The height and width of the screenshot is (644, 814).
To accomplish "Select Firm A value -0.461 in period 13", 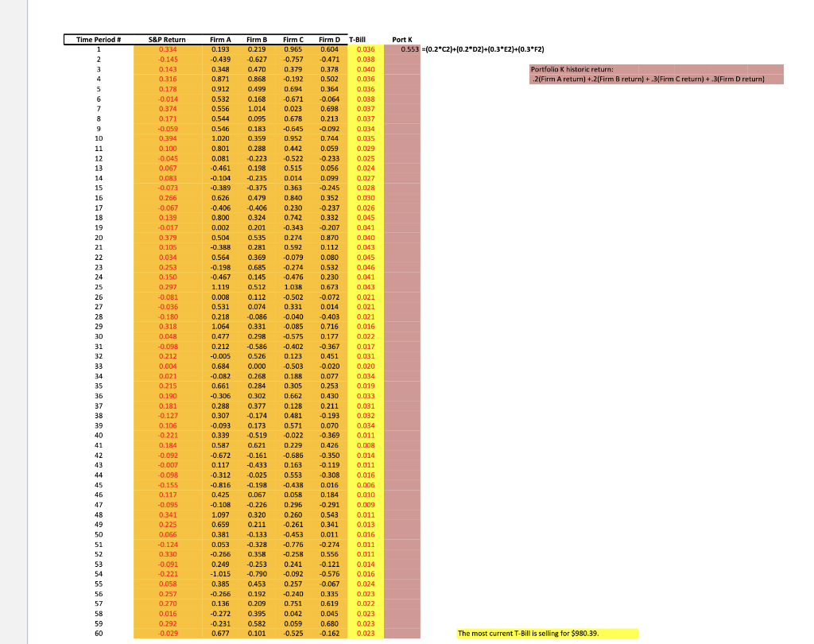I will [220, 168].
